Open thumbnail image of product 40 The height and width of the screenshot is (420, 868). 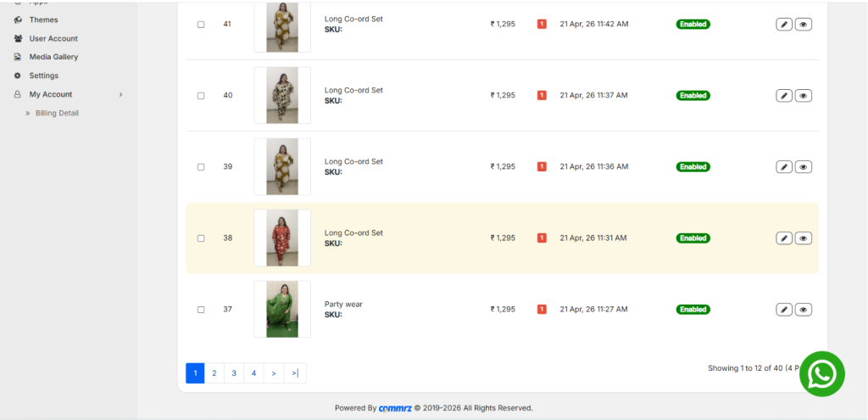282,95
